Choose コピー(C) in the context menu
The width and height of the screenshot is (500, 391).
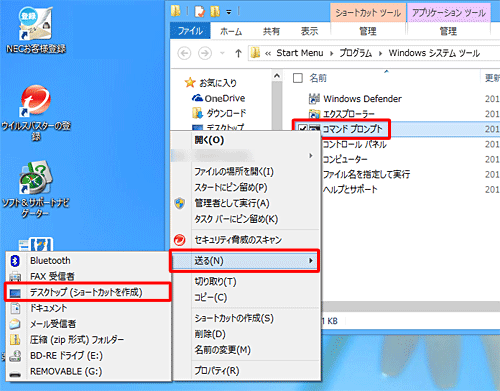coord(245,297)
